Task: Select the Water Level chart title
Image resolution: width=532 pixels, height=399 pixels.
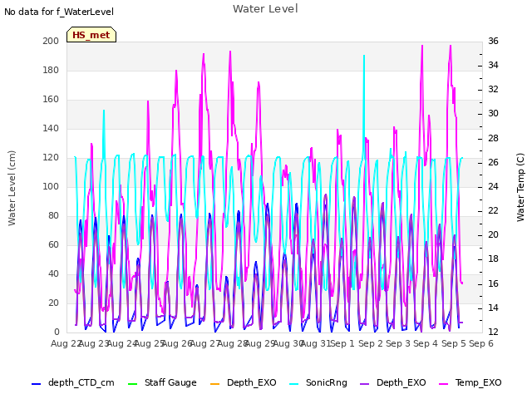Action: coord(265,9)
